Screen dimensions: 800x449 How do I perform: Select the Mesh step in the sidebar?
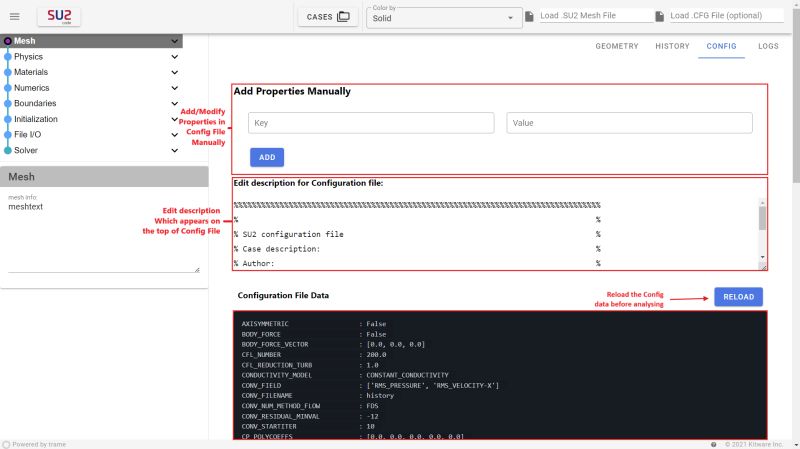[91, 41]
